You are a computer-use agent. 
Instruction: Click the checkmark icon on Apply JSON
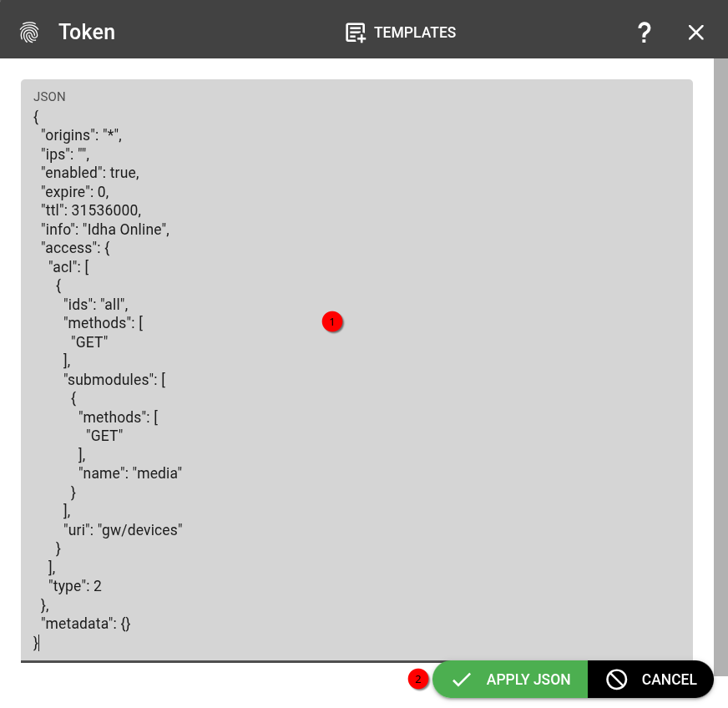(461, 680)
